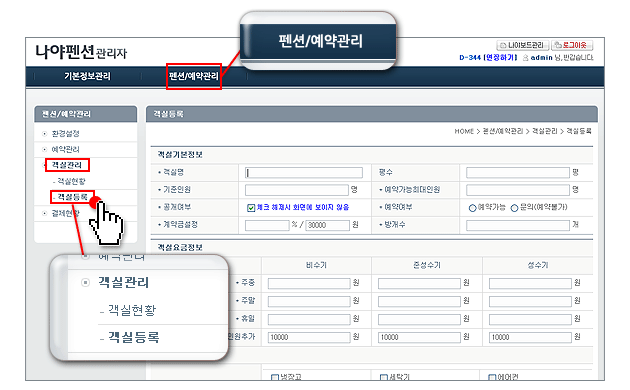Focus the 계약금 30000 원 input
Screen dimensions: 630x390
coord(328,225)
